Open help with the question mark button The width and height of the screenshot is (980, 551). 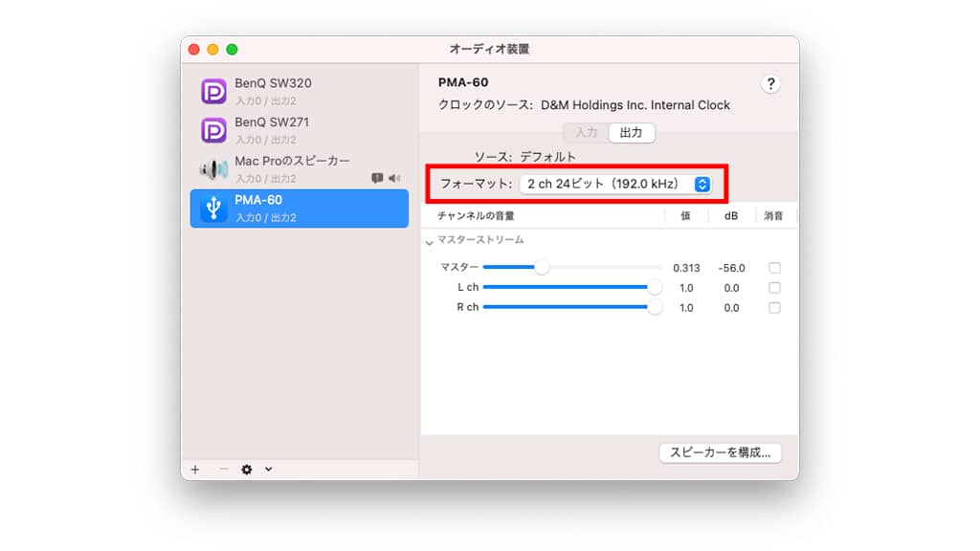click(x=770, y=84)
